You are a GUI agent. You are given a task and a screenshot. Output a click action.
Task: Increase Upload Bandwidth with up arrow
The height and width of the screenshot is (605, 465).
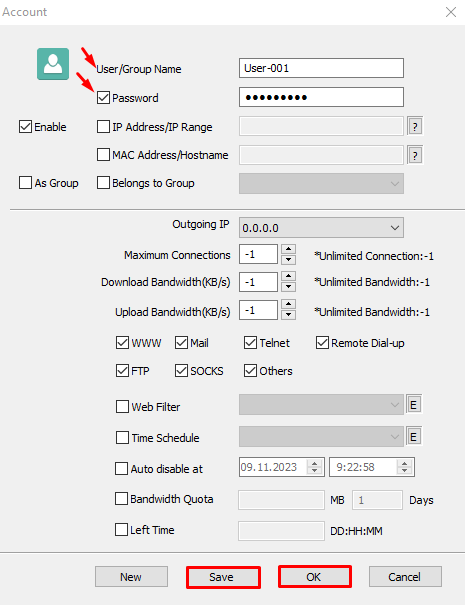coord(288,304)
